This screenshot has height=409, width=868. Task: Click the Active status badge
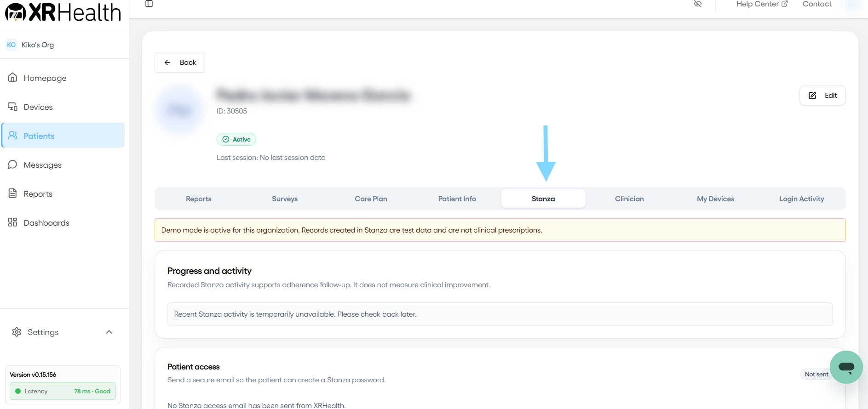click(x=236, y=139)
